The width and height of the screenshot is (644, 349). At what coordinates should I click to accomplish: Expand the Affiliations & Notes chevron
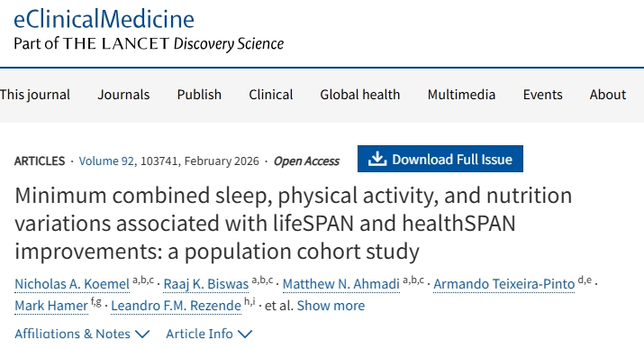point(142,334)
